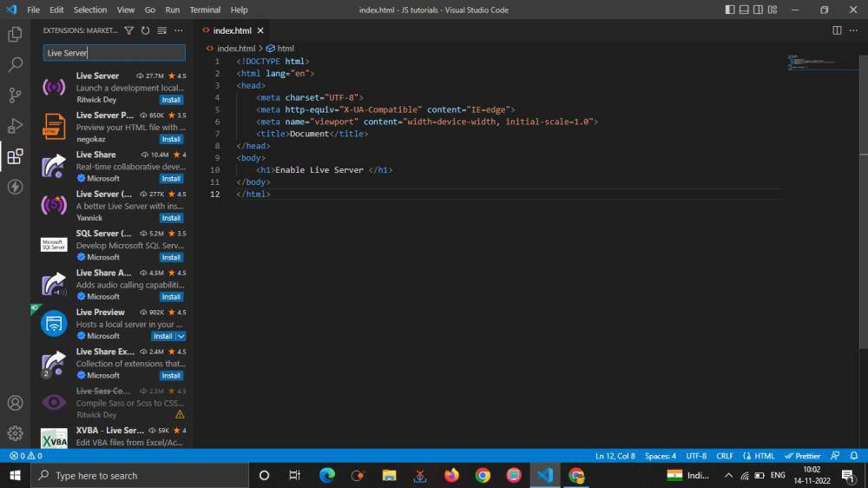The image size is (868, 488).
Task: Clear extensions search results icon
Action: click(161, 30)
